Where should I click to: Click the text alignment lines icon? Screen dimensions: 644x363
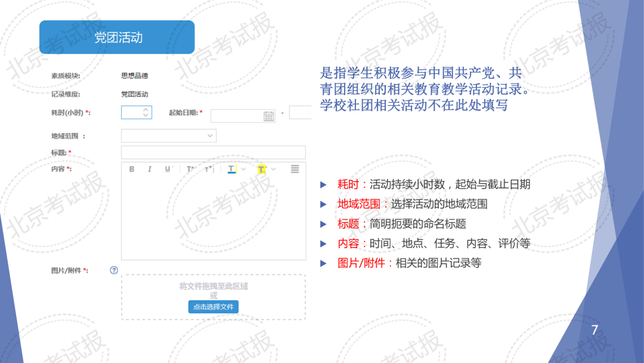click(295, 169)
